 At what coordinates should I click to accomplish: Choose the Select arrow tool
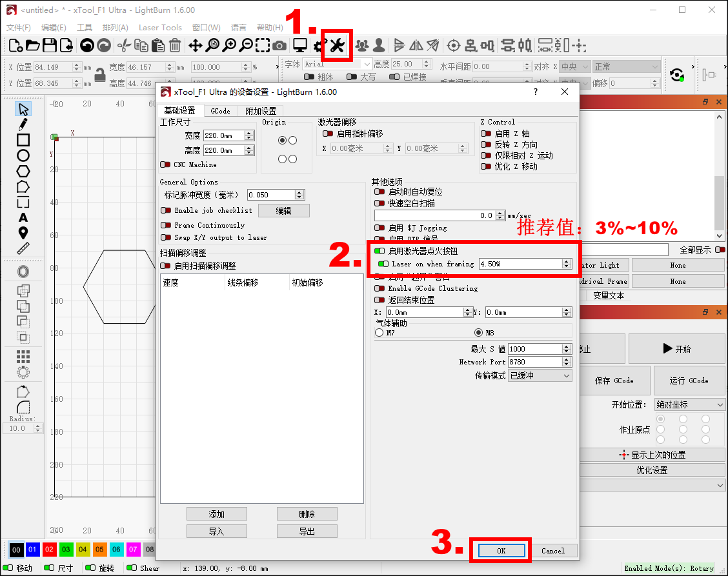click(23, 109)
